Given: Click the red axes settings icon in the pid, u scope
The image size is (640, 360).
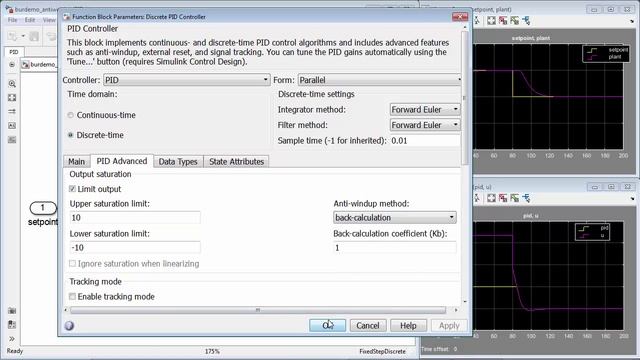Looking at the screenshot, I should coord(503,198).
